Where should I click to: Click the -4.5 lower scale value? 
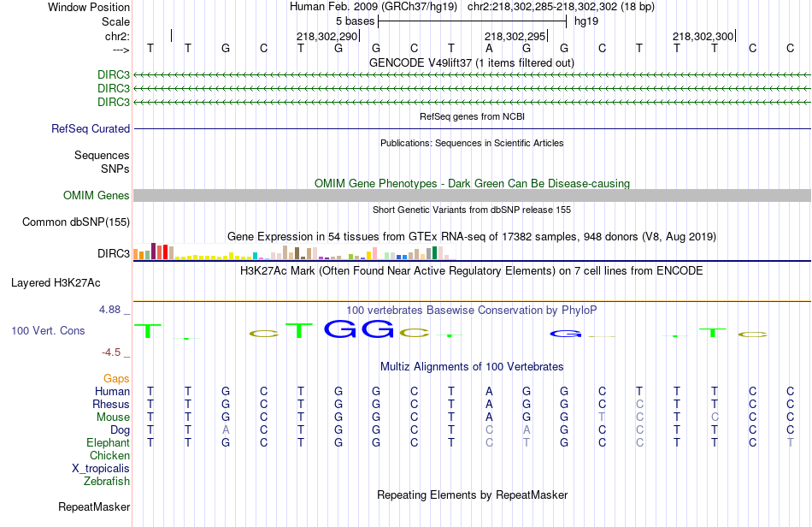pos(111,352)
